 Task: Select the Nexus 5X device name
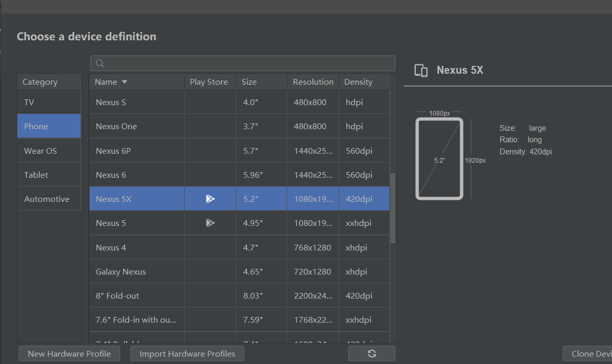[x=114, y=199]
